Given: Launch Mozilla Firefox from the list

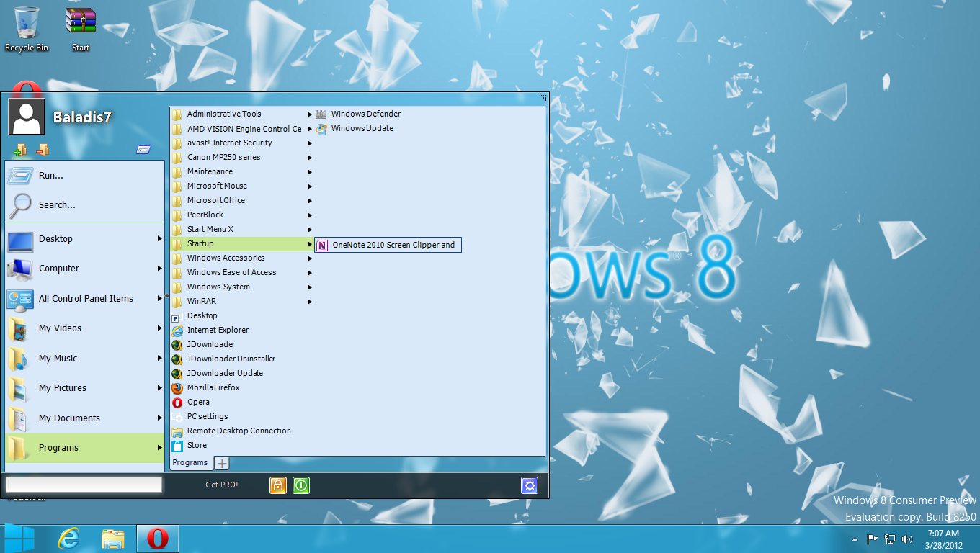Looking at the screenshot, I should point(242,387).
